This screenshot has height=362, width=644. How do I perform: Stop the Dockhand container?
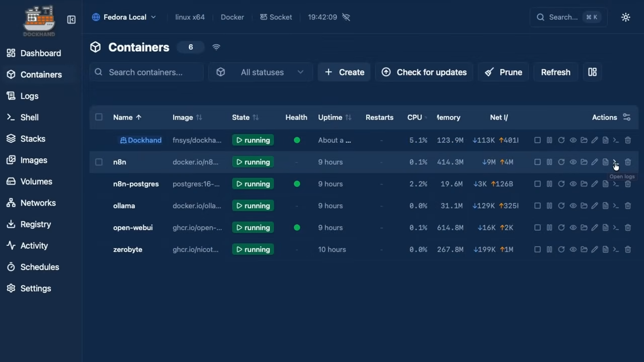pos(537,140)
